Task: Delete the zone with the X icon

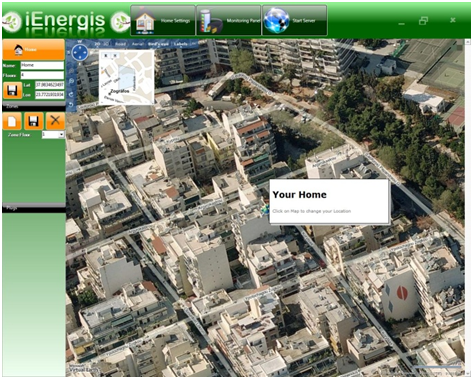Action: coord(55,121)
